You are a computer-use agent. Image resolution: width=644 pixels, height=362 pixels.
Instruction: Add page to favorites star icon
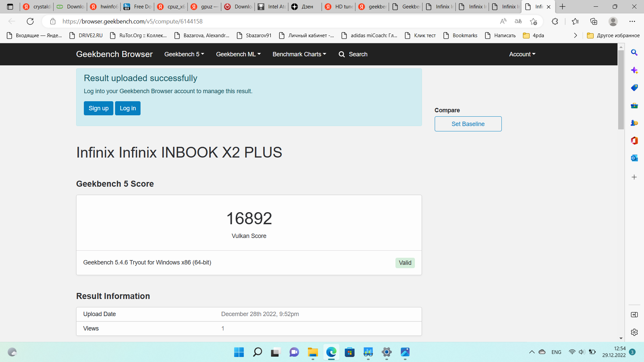click(x=533, y=21)
